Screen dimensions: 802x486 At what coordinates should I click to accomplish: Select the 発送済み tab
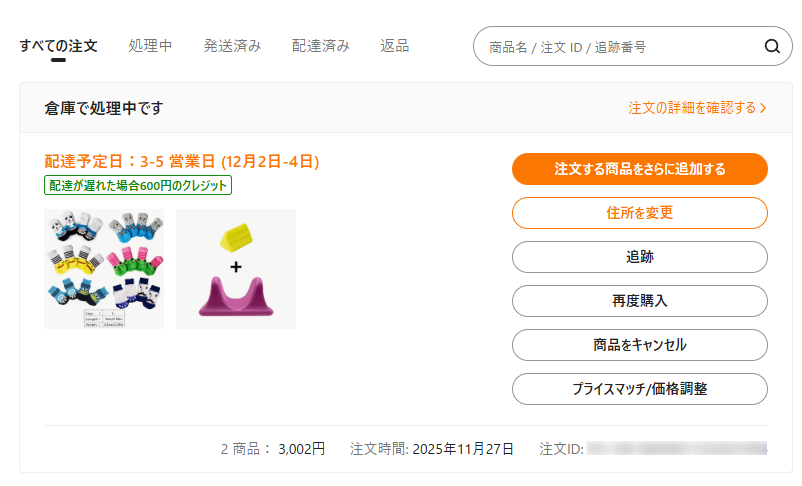coord(232,46)
